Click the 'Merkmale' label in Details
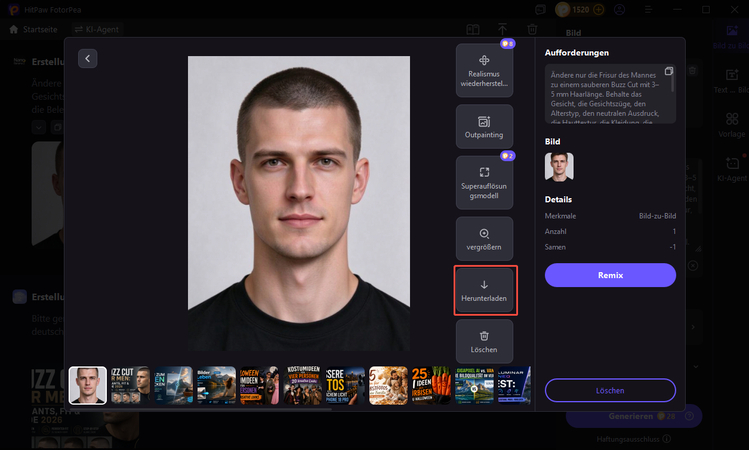 560,216
